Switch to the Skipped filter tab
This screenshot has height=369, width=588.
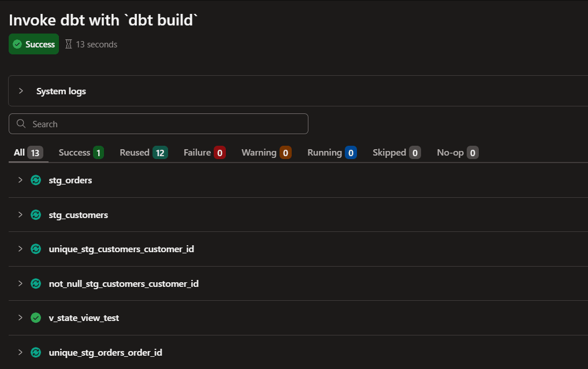click(x=397, y=153)
